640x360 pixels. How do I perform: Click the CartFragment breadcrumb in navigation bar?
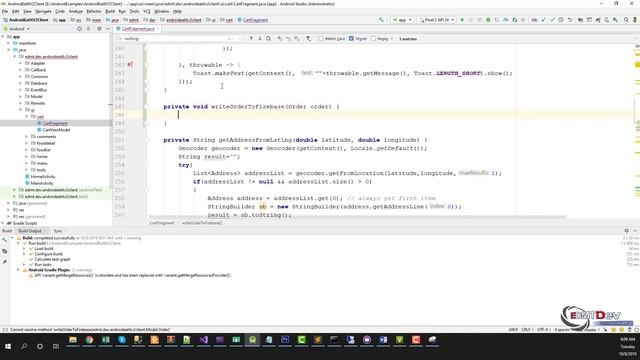click(x=253, y=20)
